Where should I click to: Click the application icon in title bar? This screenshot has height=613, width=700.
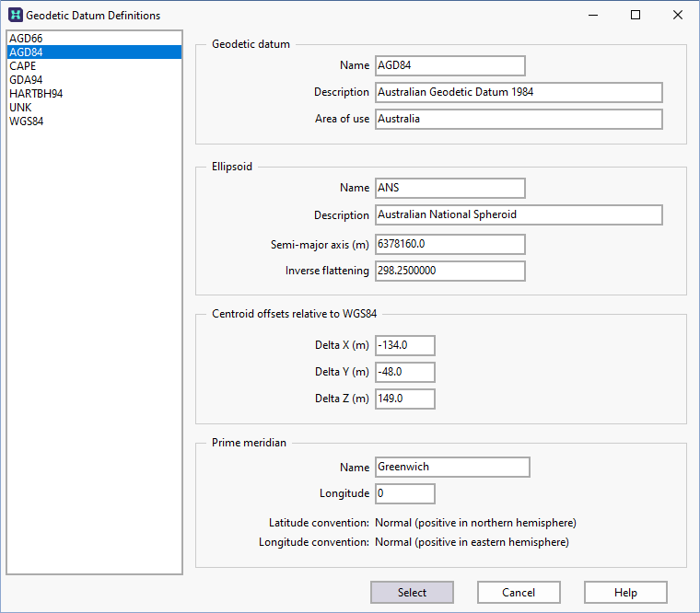pos(15,15)
